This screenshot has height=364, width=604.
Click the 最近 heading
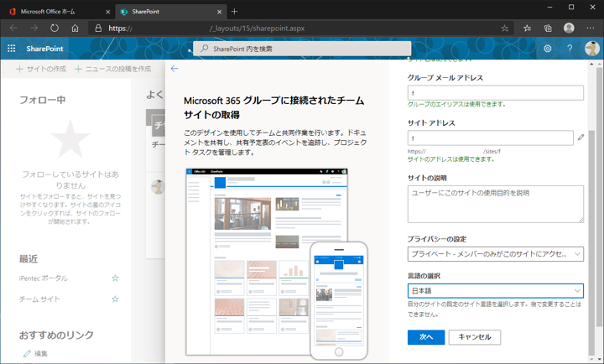tap(29, 259)
